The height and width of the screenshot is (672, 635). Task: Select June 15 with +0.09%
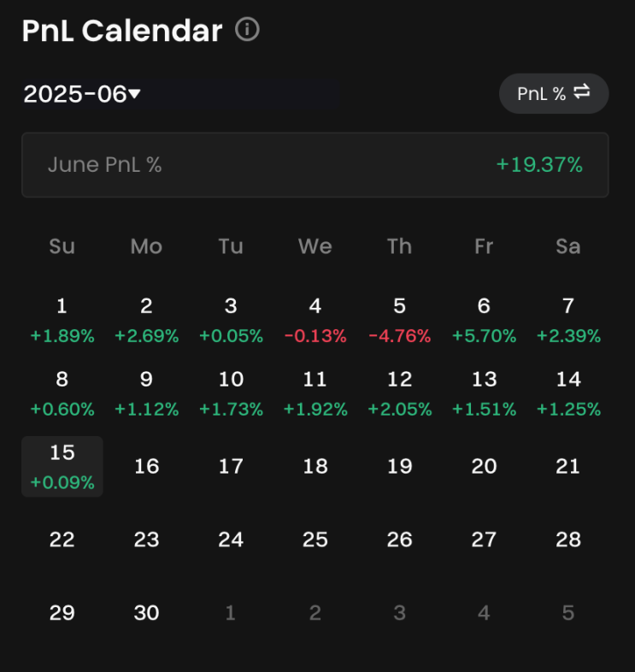tap(62, 466)
